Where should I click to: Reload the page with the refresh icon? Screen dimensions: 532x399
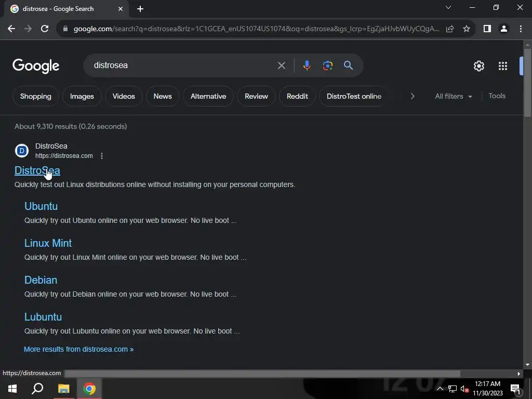point(45,29)
